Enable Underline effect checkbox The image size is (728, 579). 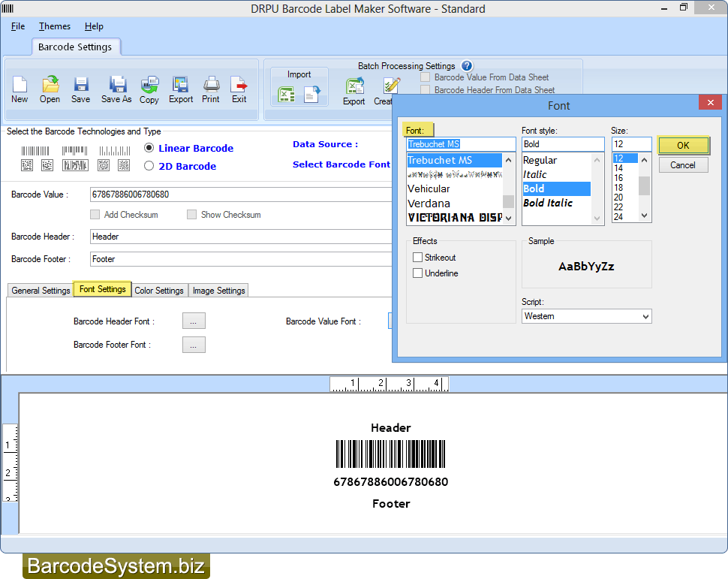(418, 273)
